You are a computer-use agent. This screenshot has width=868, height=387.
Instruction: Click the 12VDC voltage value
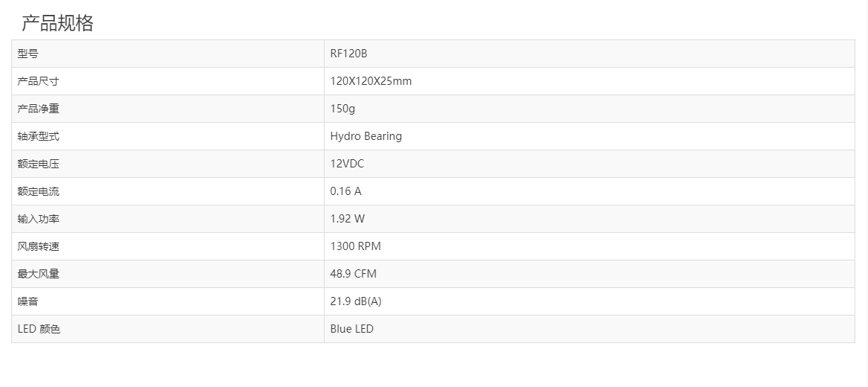347,164
